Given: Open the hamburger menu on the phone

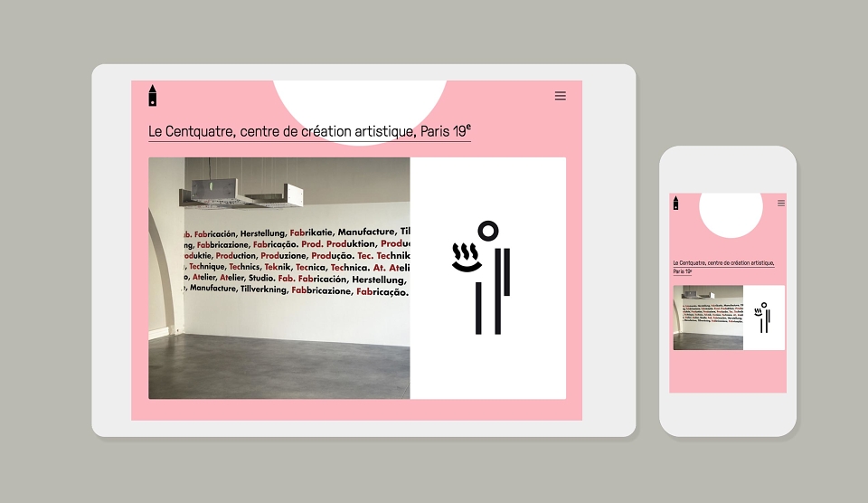Looking at the screenshot, I should pyautogui.click(x=781, y=204).
